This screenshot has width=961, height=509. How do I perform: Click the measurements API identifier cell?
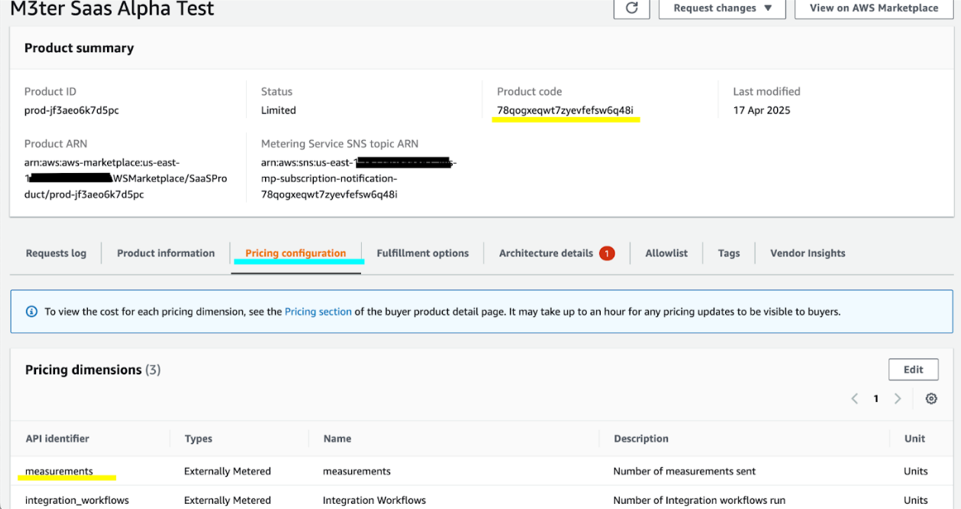coord(59,471)
